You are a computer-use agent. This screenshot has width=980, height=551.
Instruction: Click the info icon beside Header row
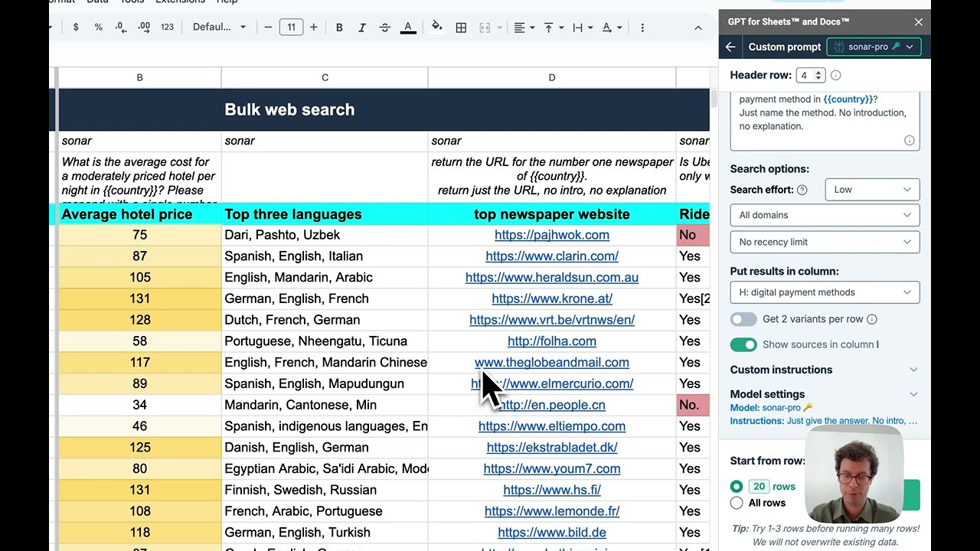pos(836,75)
